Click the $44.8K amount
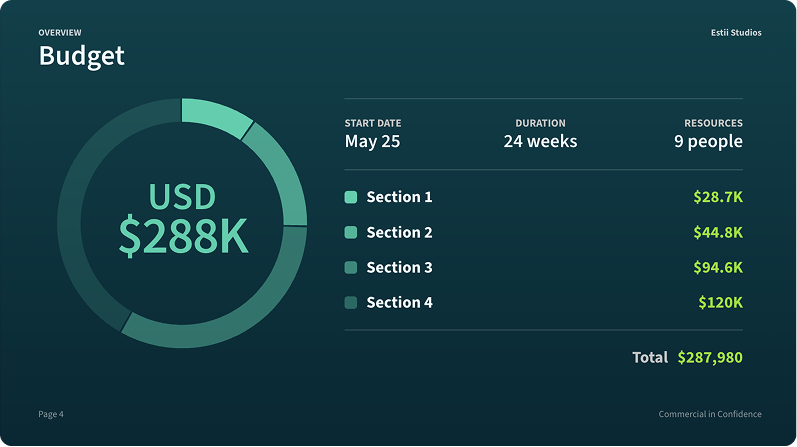Viewport: 797px width, 447px height. (x=718, y=232)
